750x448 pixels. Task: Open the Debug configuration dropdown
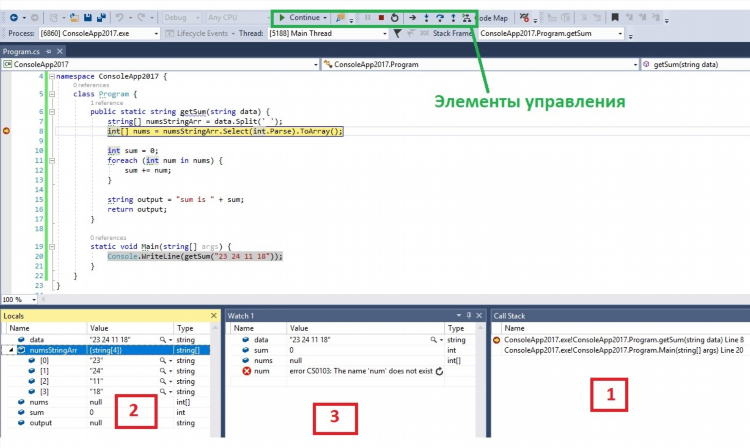click(x=182, y=18)
